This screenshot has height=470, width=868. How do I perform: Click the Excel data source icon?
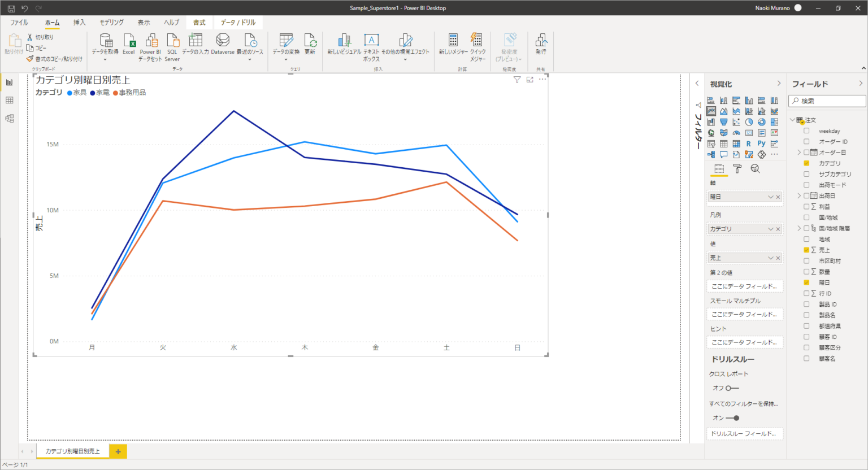[x=129, y=44]
